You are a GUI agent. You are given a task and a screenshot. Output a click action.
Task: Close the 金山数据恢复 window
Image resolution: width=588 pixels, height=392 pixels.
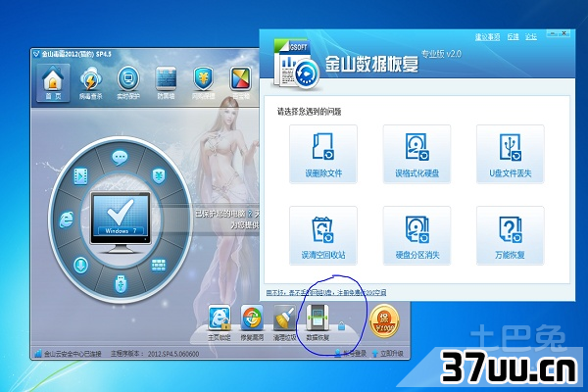pyautogui.click(x=564, y=33)
